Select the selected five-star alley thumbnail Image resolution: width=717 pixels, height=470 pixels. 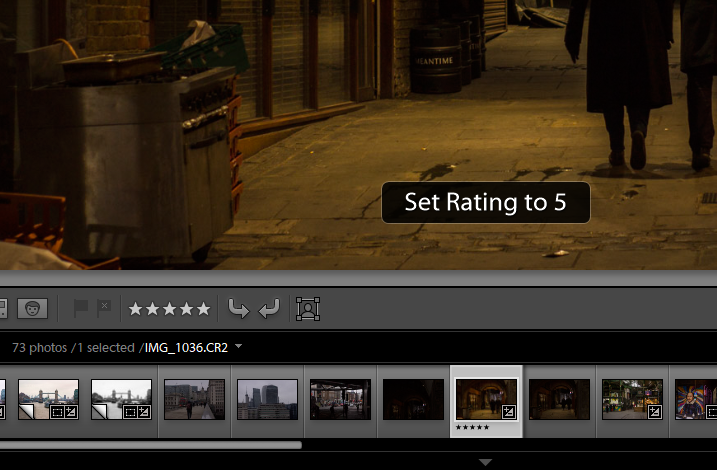pyautogui.click(x=486, y=398)
